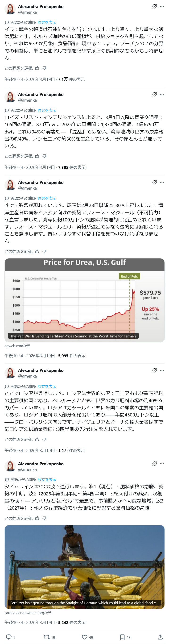The width and height of the screenshot is (169, 644).
Task: Click the Grok icon on the urea price post
Action: coord(154,182)
